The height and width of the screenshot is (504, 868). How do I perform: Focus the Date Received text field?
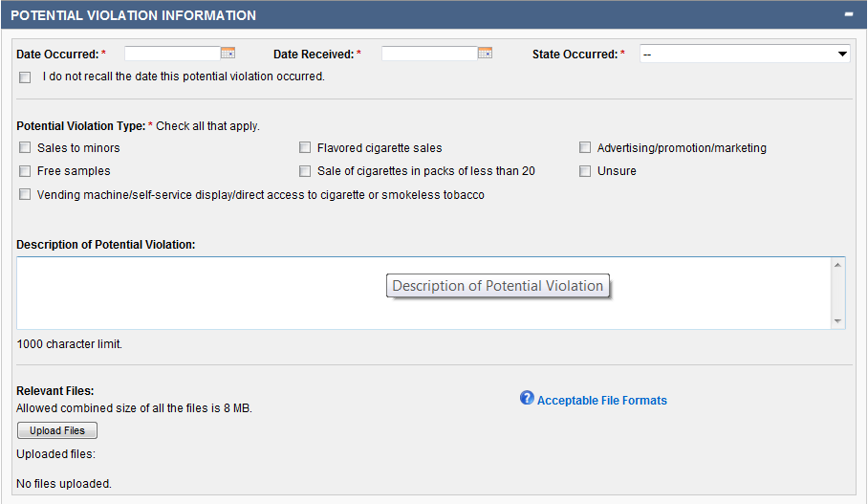tap(429, 54)
